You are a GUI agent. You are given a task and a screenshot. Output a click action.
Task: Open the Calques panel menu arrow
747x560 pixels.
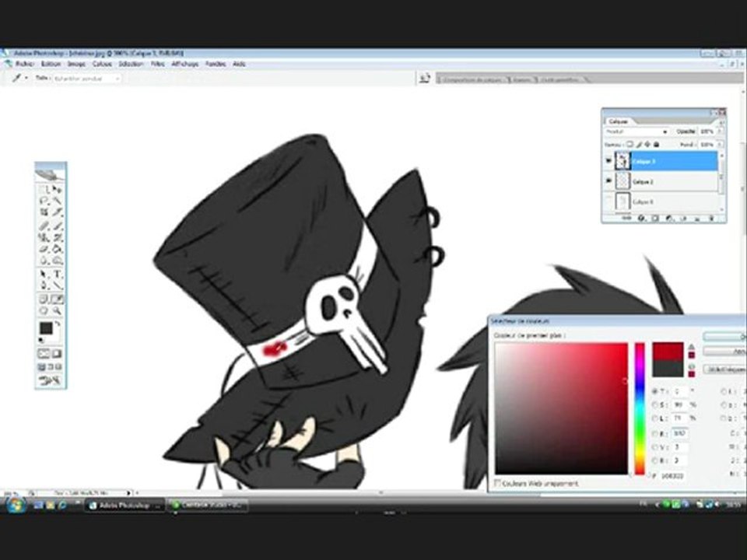pyautogui.click(x=721, y=122)
